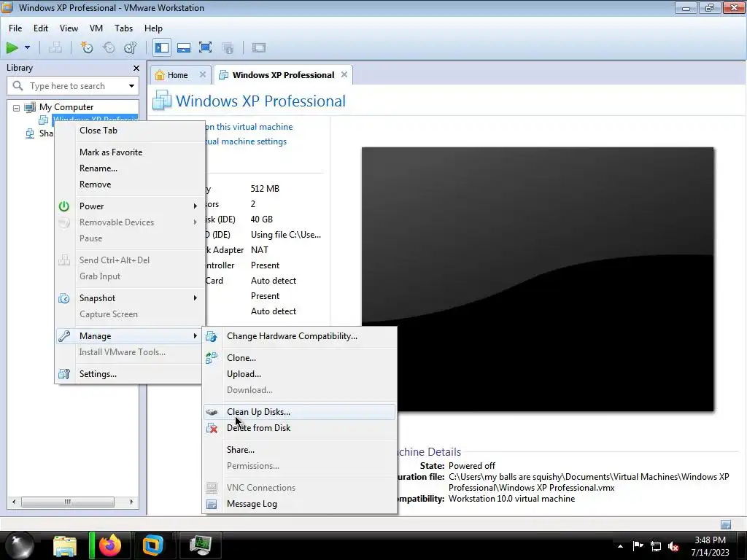Click the library horizontal scrollbar thumb

68,502
